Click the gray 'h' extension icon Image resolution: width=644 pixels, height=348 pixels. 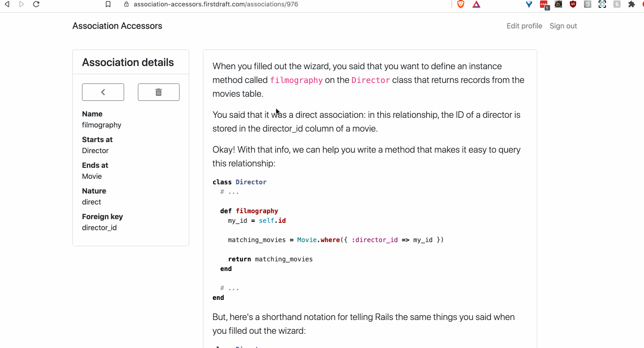point(617,4)
